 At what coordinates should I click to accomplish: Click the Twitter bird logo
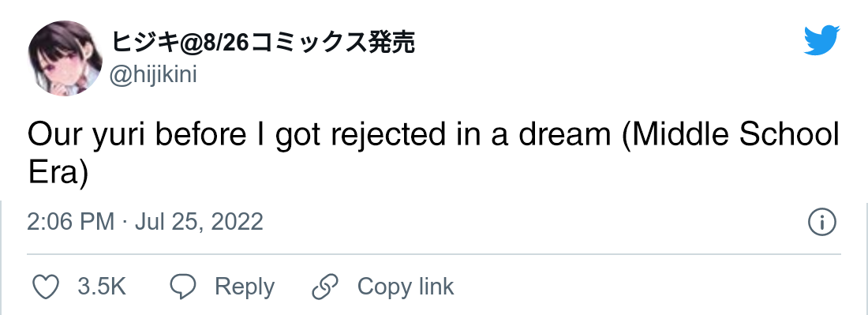click(821, 40)
